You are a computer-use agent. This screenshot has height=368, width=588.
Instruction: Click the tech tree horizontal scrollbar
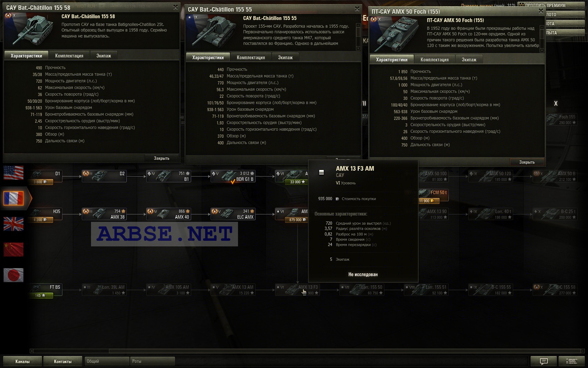307,351
